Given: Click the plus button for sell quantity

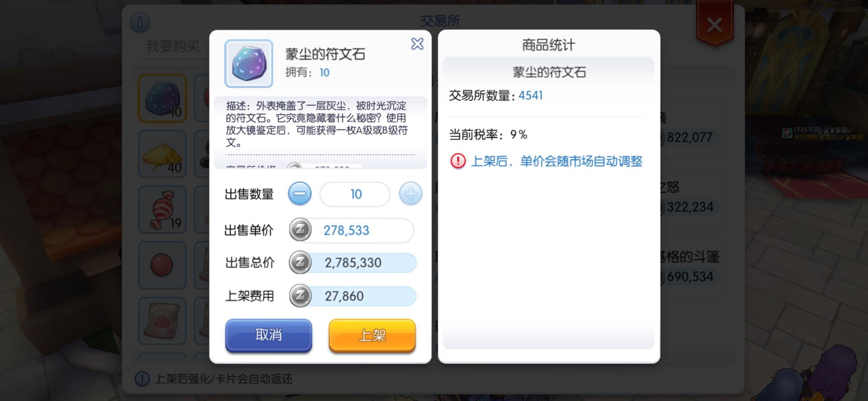Looking at the screenshot, I should pos(411,193).
